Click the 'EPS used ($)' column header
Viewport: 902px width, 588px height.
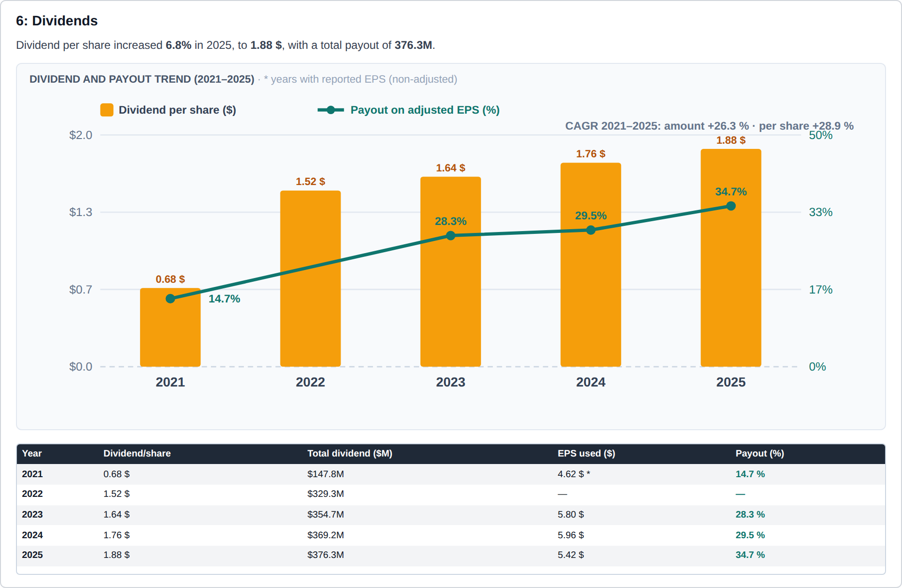click(586, 454)
